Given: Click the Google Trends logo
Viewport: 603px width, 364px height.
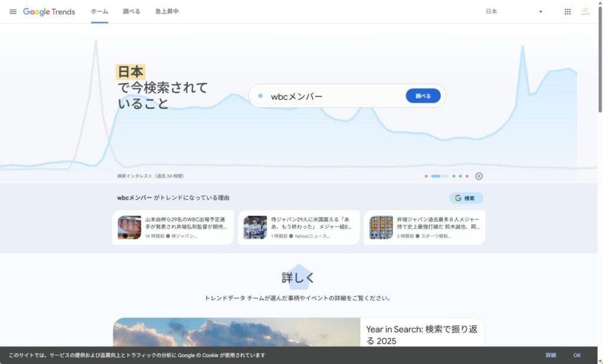Looking at the screenshot, I should coord(49,12).
